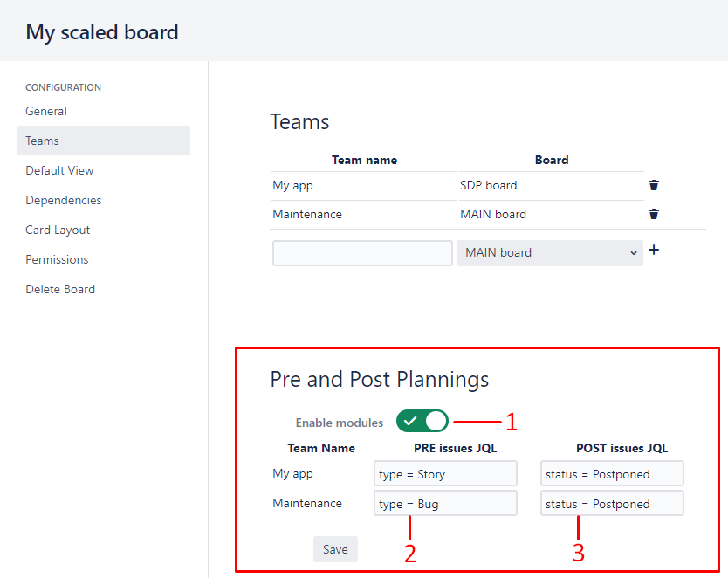Open Card Layout settings
Image resolution: width=728 pixels, height=578 pixels.
pyautogui.click(x=58, y=230)
